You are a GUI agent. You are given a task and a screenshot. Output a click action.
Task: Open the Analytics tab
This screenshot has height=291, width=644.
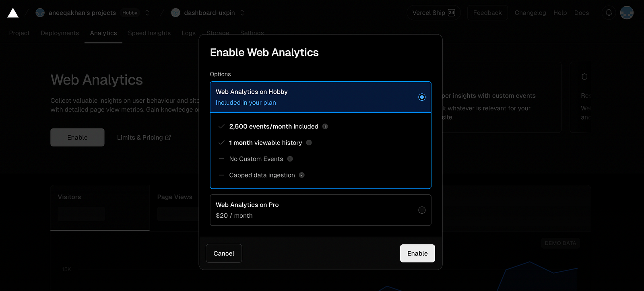pos(103,33)
